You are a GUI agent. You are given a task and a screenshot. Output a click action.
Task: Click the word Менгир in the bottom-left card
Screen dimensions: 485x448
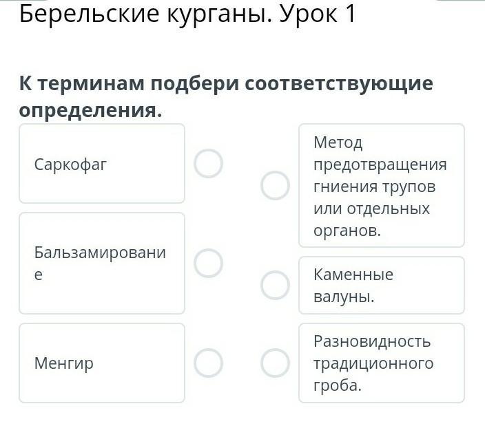click(x=64, y=363)
